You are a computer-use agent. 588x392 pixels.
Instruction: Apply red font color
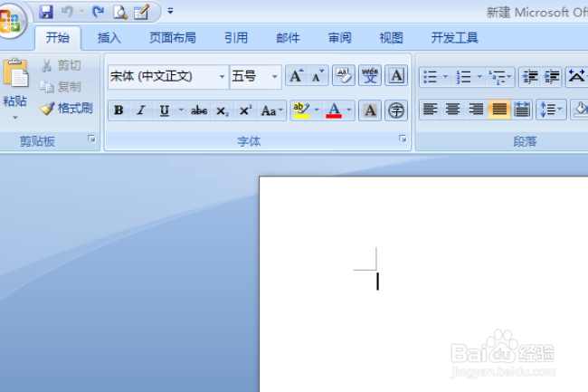(334, 110)
